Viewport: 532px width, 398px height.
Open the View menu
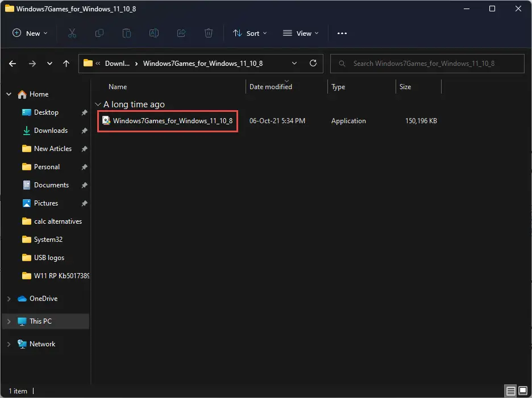(301, 33)
